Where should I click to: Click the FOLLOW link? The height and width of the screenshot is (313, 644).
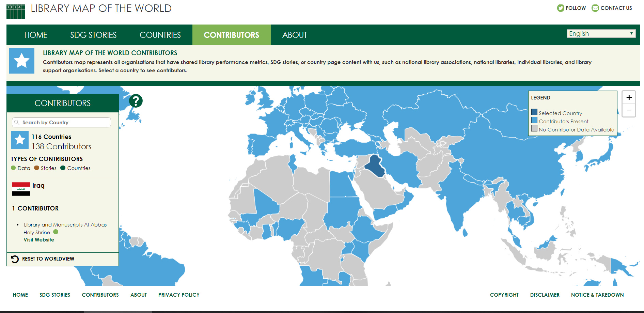576,8
